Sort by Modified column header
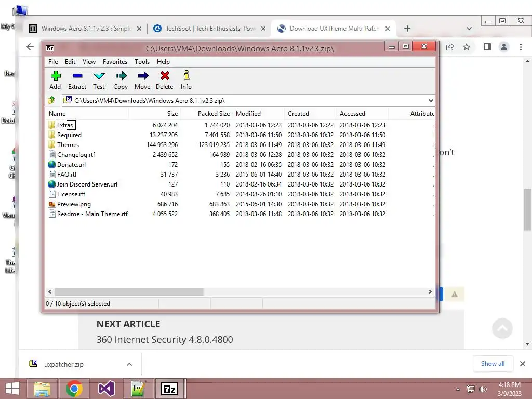The width and height of the screenshot is (532, 399). (259, 114)
